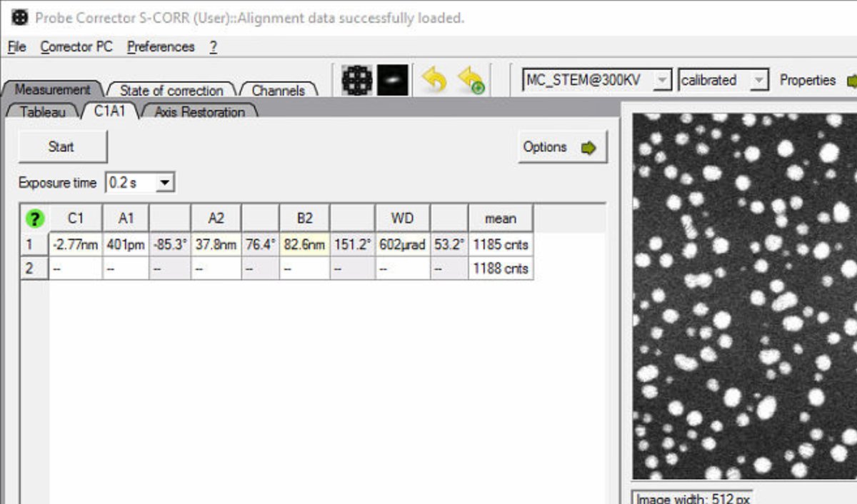
Task: Switch to the Channels tab
Action: point(279,90)
